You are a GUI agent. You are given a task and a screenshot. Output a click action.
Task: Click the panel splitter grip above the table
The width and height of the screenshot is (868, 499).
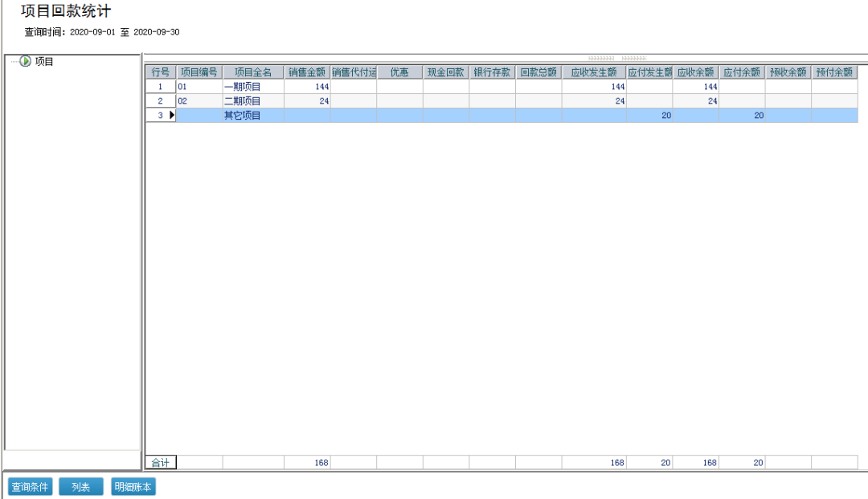click(x=617, y=58)
